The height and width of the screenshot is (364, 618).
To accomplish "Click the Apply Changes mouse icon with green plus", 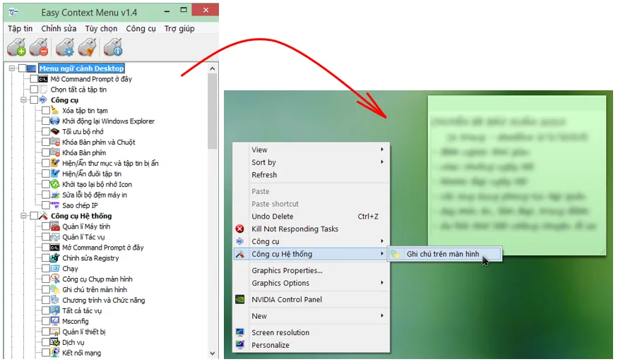I will (16, 47).
